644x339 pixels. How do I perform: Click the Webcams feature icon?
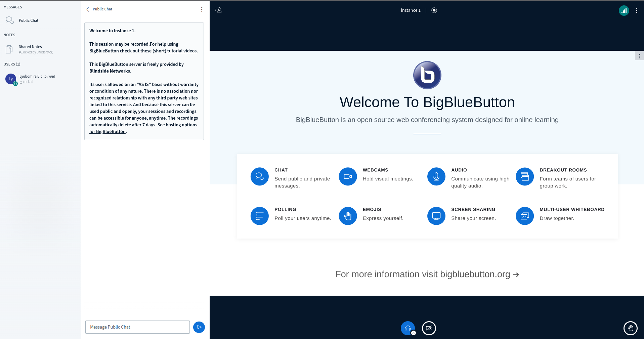pos(348,176)
